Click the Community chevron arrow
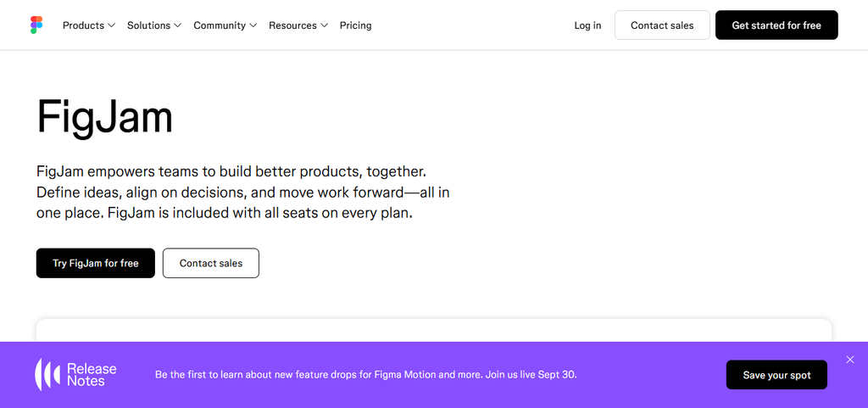The image size is (868, 408). 253,25
